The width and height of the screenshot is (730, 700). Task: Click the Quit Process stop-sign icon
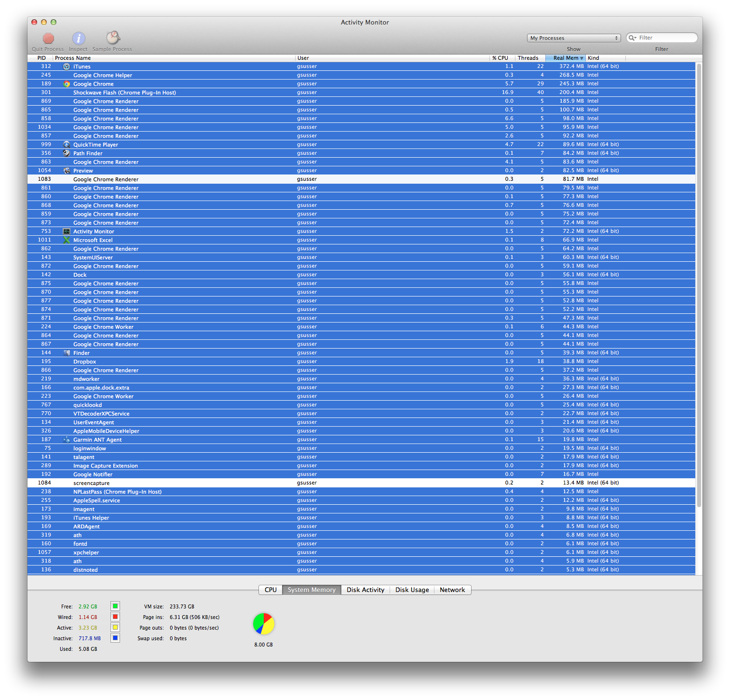click(x=48, y=38)
